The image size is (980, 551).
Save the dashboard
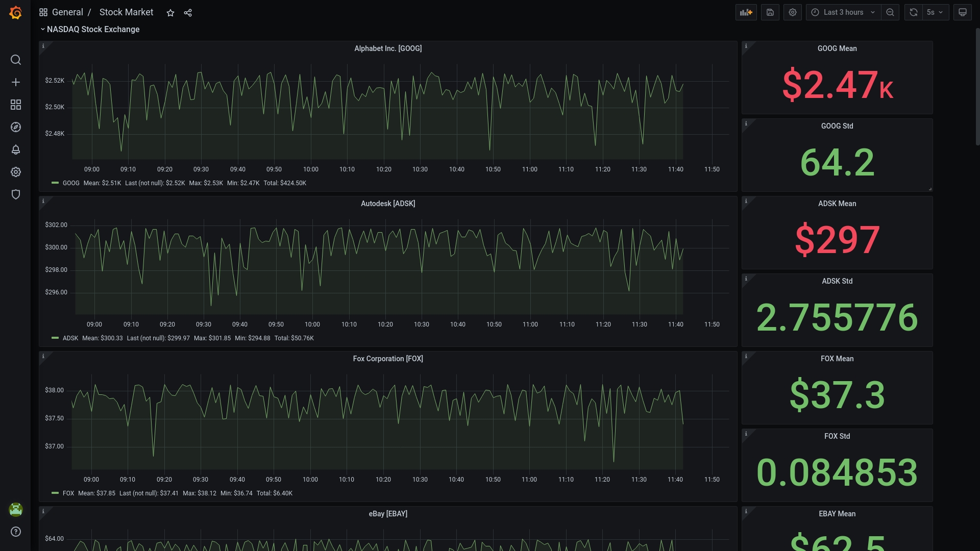[770, 12]
